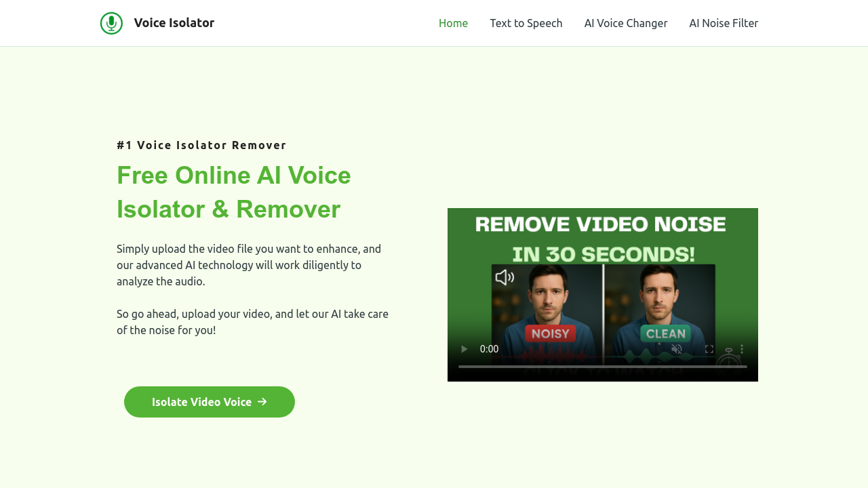
Task: Enter fullscreen mode on the video
Action: (x=708, y=348)
